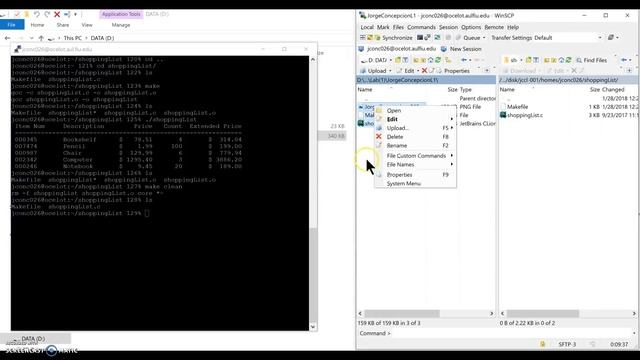Click the WinSCP Command input line
640x360 pixels.
point(512,333)
